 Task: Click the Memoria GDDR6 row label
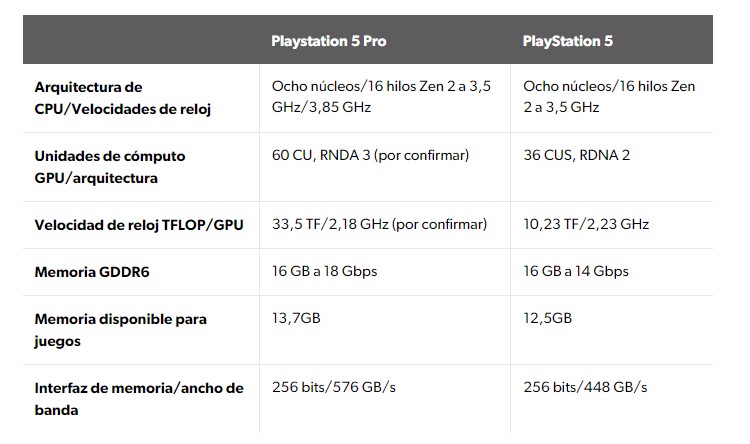click(x=92, y=272)
